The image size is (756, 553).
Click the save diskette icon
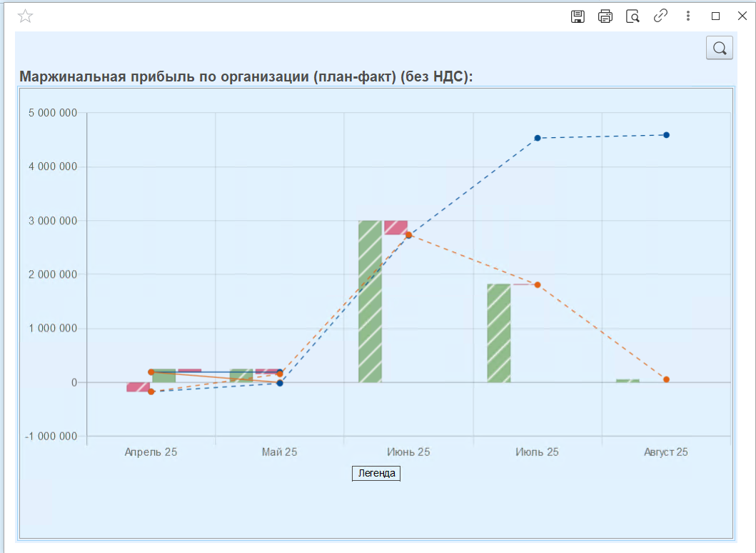click(x=578, y=16)
